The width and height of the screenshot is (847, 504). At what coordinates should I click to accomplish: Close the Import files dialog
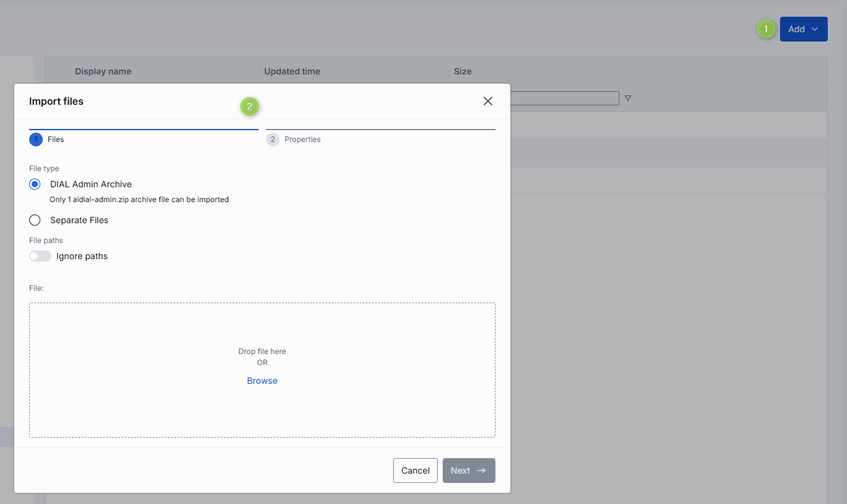pos(488,101)
